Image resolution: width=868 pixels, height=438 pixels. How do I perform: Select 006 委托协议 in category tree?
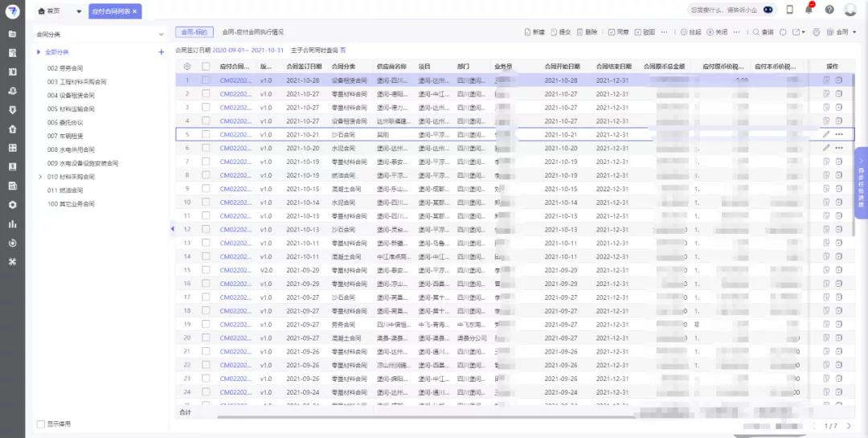(x=65, y=122)
